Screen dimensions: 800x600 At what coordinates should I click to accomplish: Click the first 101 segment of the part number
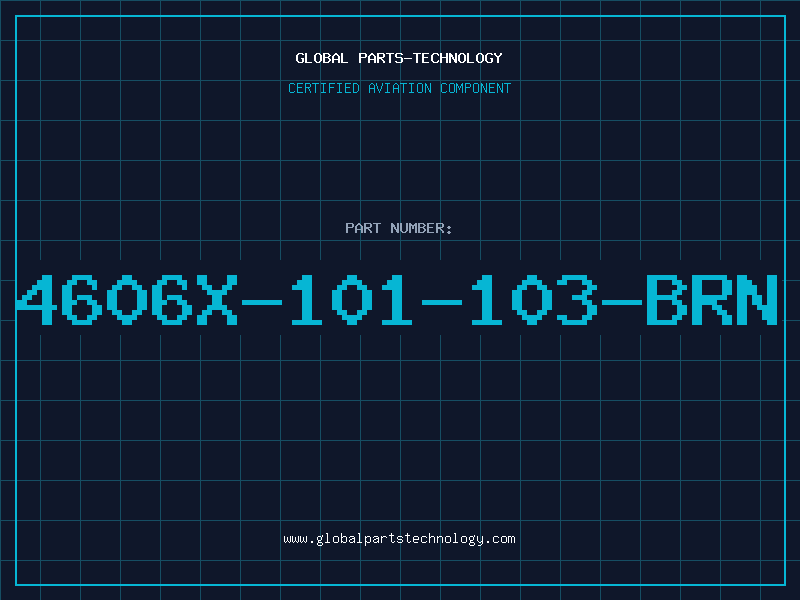click(x=352, y=299)
